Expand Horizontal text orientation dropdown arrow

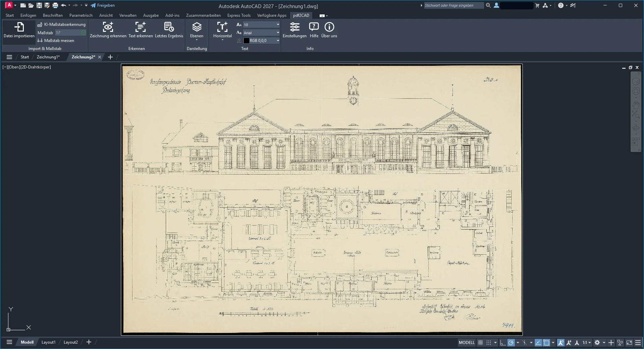pos(222,40)
